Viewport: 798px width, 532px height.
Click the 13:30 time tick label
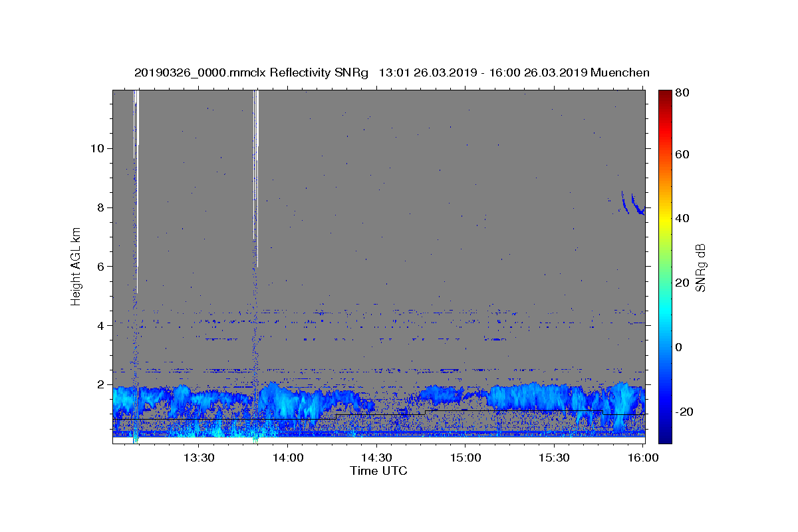(x=198, y=458)
